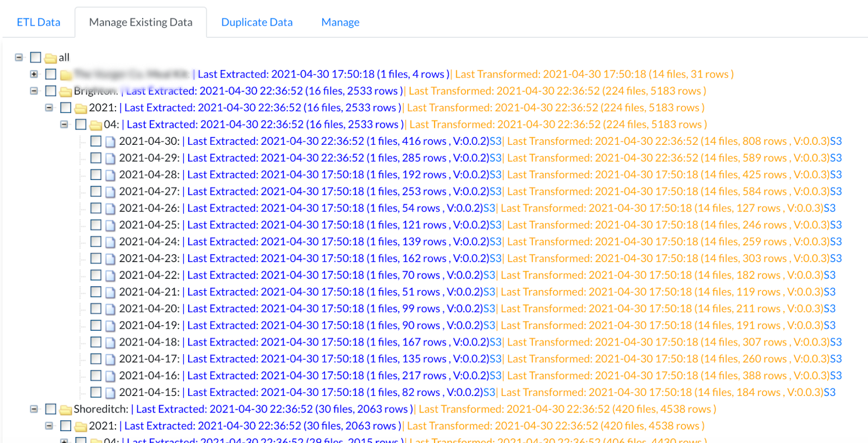Collapse the 04 month node under Brighton

pyautogui.click(x=64, y=124)
